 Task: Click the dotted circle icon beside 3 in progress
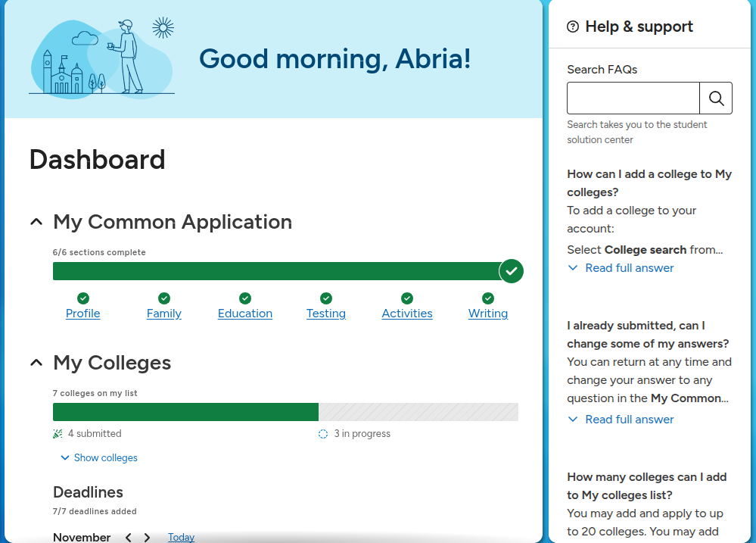[323, 434]
